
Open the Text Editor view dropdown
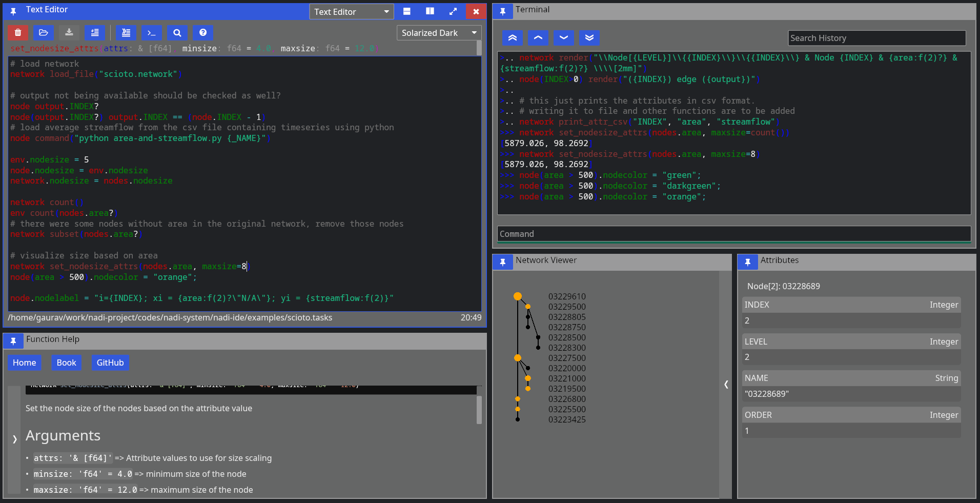coord(351,11)
